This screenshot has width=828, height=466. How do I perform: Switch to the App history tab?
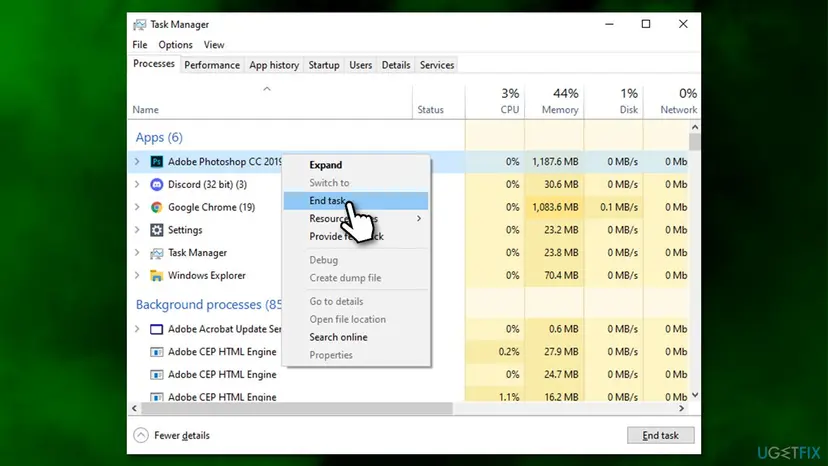tap(274, 65)
